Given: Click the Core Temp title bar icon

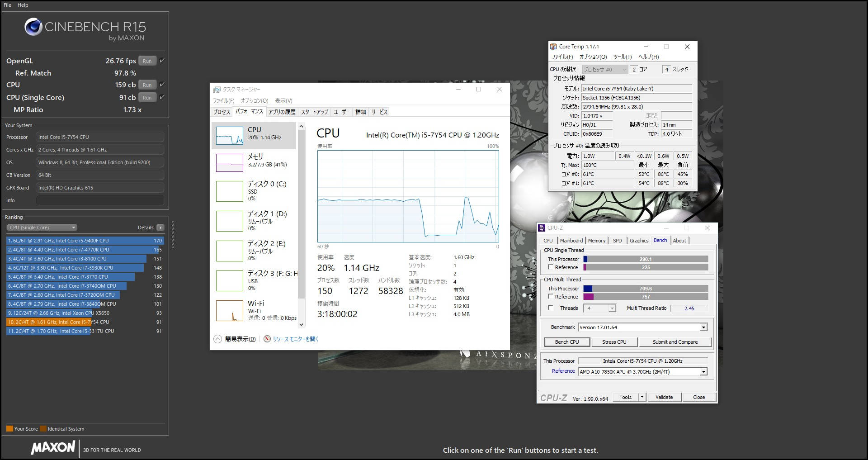Looking at the screenshot, I should point(553,47).
